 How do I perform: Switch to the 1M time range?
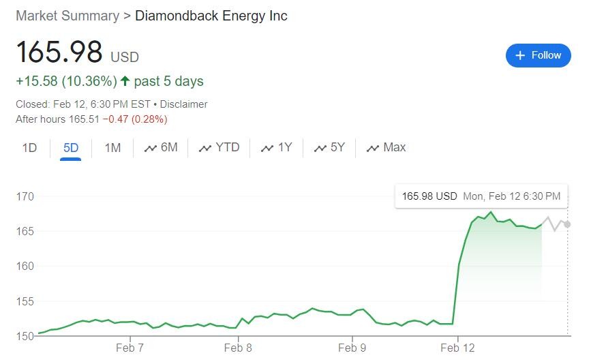pos(112,147)
